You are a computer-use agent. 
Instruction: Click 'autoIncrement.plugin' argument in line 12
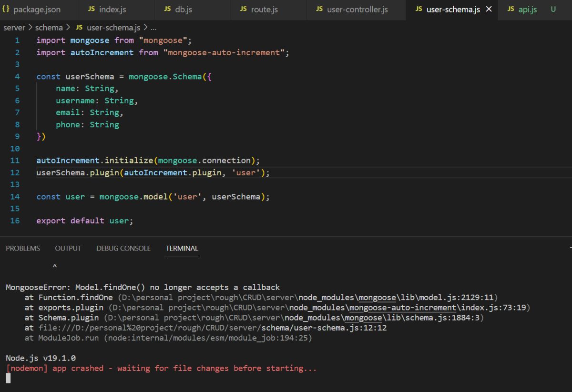173,172
